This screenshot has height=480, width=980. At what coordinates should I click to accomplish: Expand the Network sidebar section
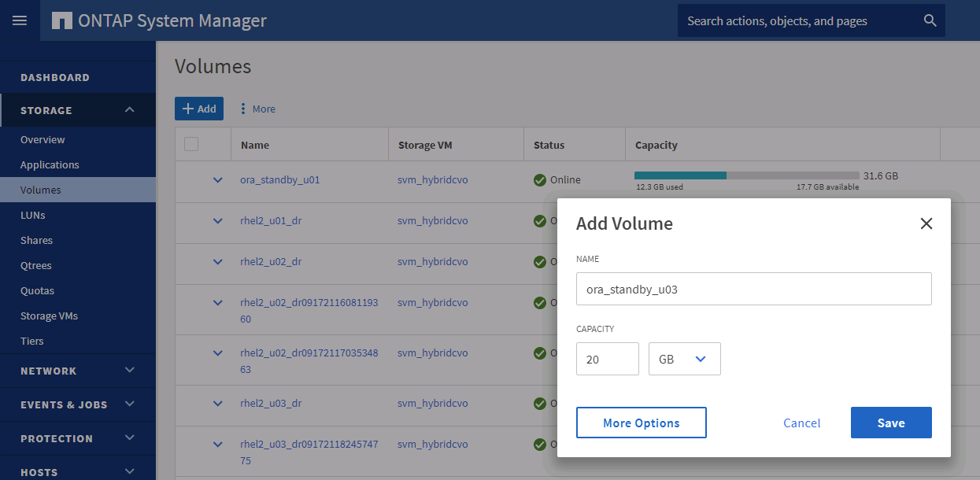coord(130,371)
